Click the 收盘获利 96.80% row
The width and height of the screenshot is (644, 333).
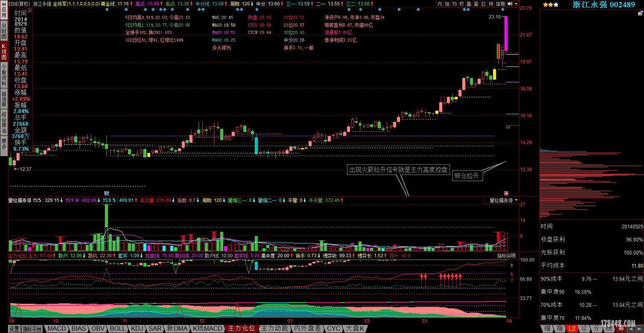pos(592,239)
